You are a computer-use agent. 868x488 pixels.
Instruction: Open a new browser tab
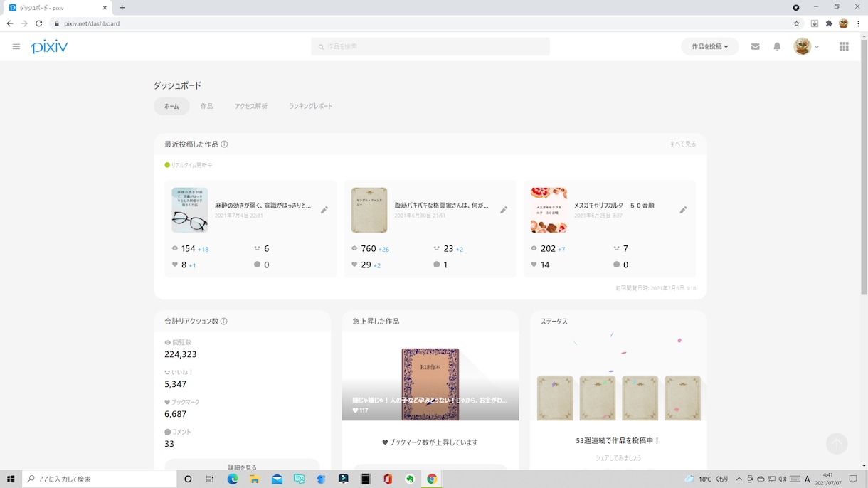pyautogui.click(x=122, y=8)
